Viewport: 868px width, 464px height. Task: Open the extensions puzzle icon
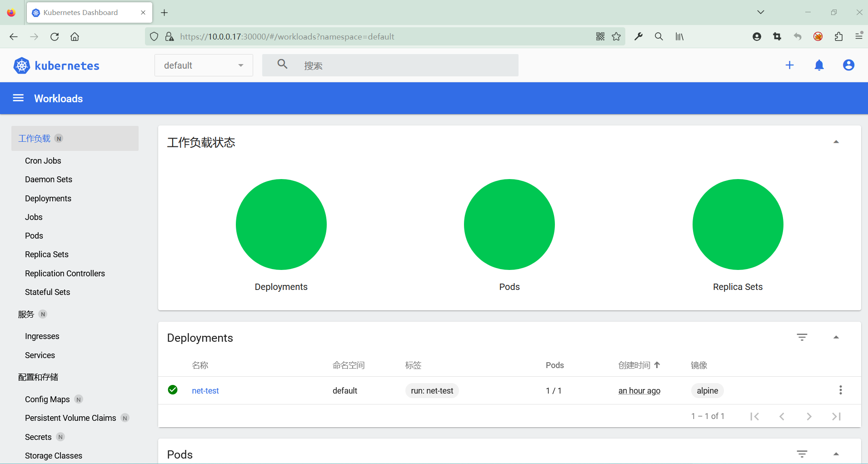[838, 37]
